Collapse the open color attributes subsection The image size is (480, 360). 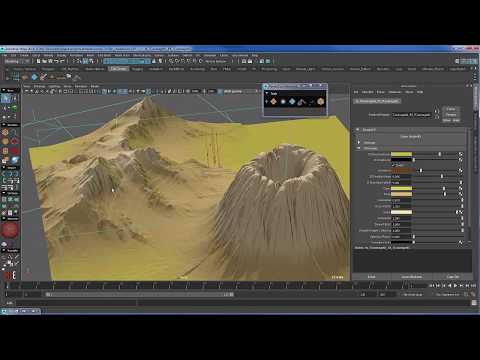(359, 148)
